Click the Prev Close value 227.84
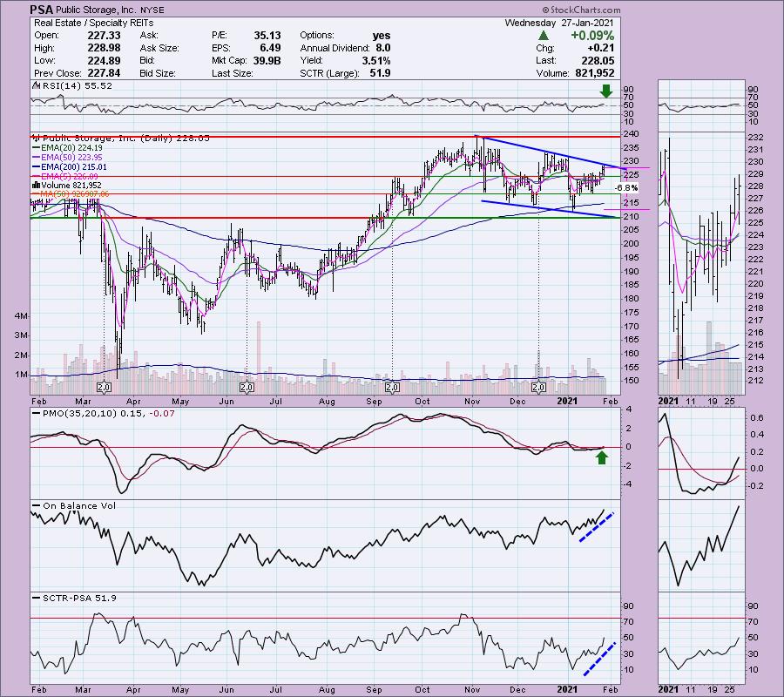 [x=104, y=73]
